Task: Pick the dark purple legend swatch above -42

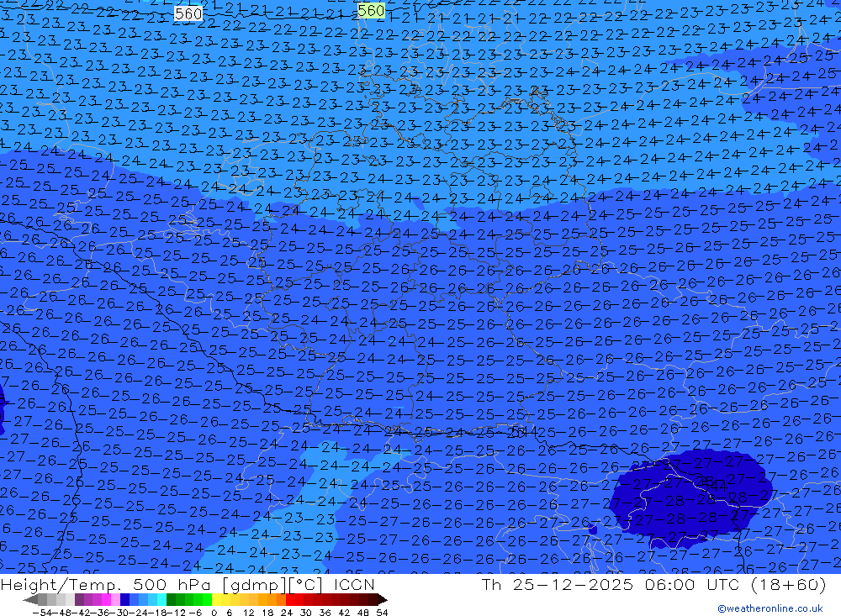Action: 79,599
